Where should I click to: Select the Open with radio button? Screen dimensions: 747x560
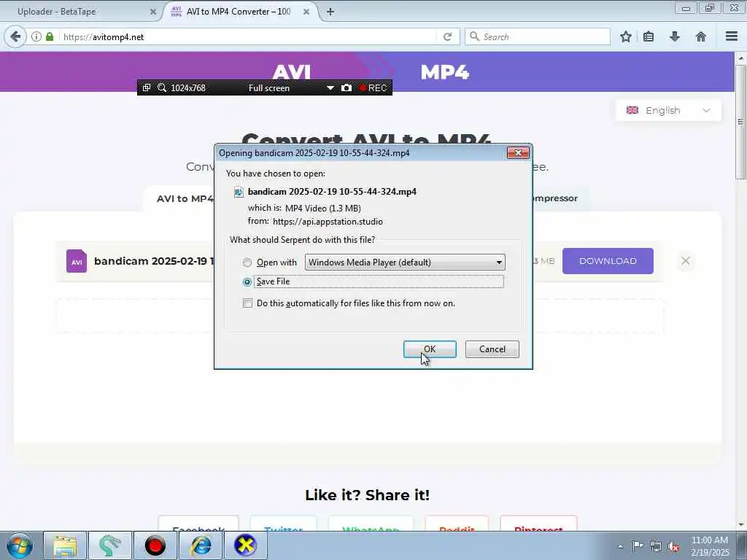tap(247, 262)
